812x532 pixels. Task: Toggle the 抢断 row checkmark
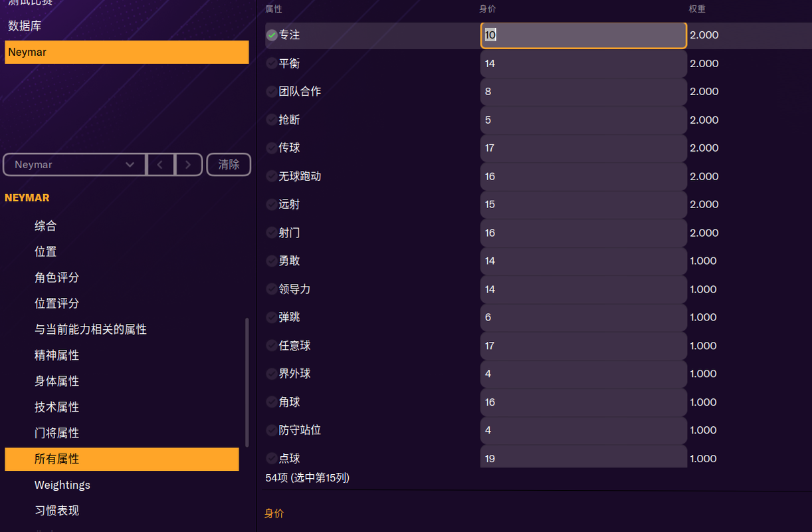pos(272,120)
